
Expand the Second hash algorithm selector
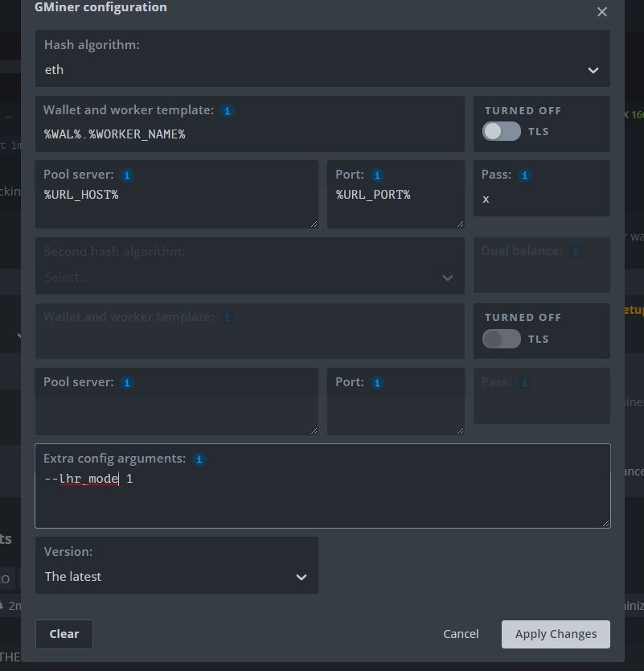click(250, 266)
